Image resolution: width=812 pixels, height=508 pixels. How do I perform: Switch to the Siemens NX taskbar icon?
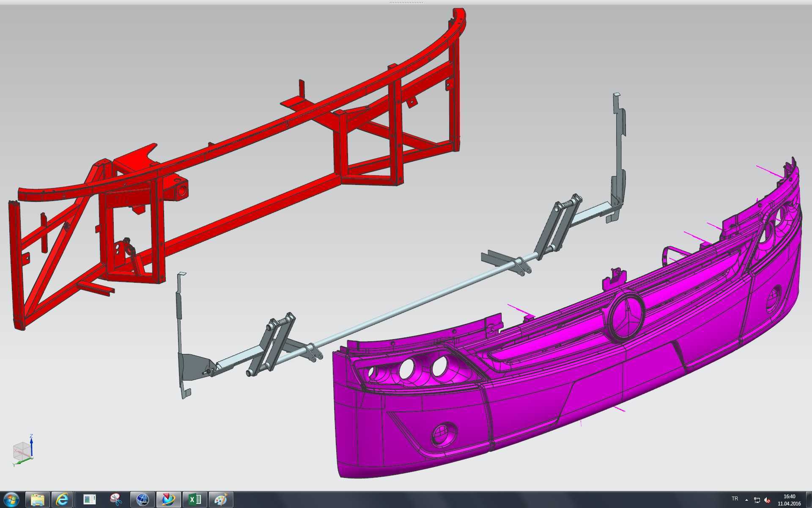168,500
